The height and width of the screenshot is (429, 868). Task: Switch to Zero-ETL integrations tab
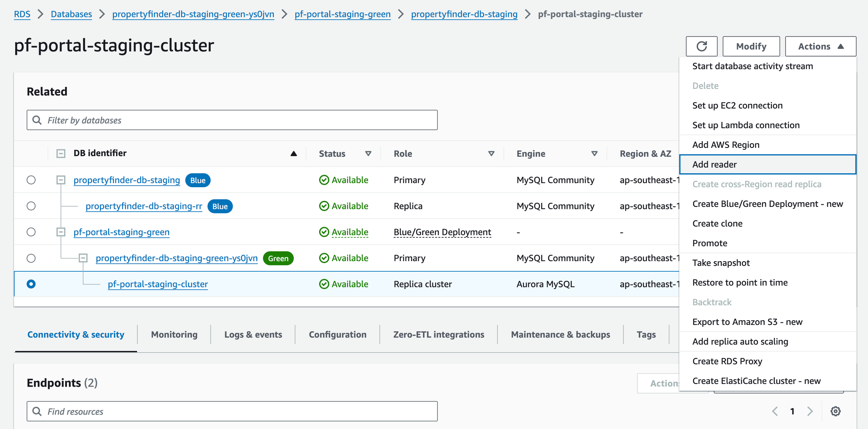click(x=439, y=334)
